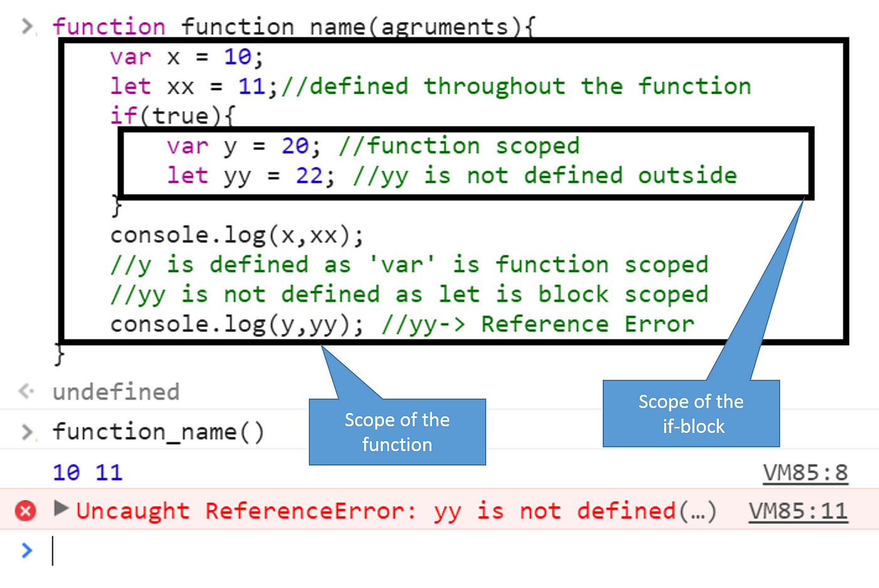
Task: Expand the Uncaught ReferenceError details triangle
Action: 61,508
